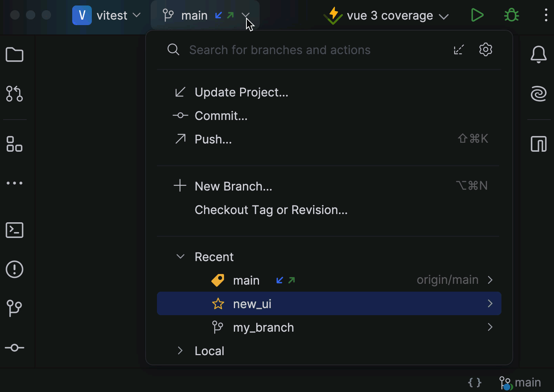The width and height of the screenshot is (554, 392).
Task: Show Notifications via the bell icon
Action: point(539,54)
